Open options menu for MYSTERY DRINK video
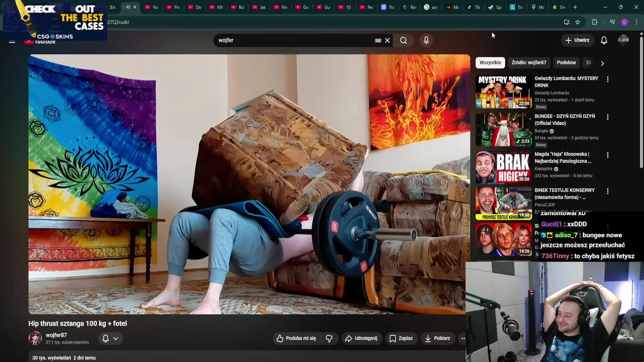 [x=607, y=79]
